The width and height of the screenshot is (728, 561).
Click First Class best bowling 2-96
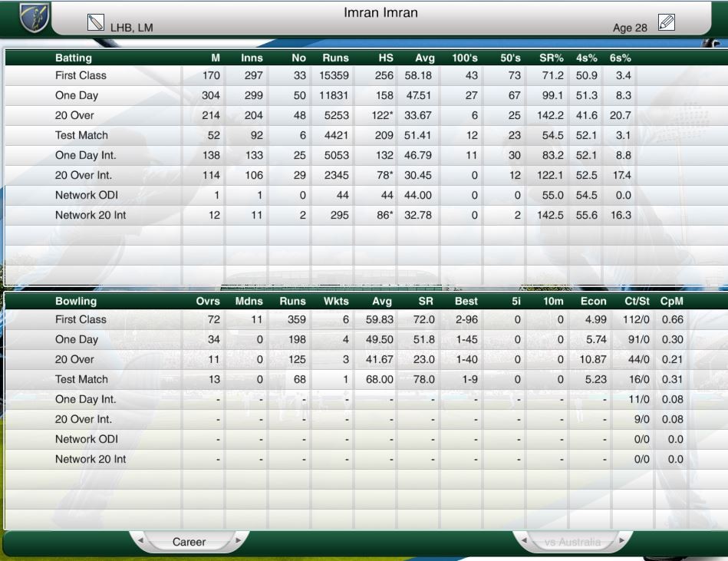coord(466,319)
